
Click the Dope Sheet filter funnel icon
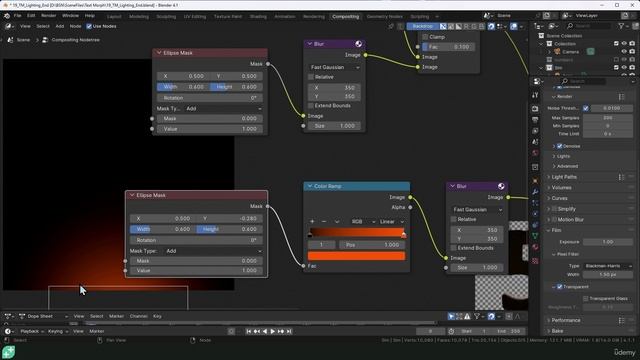click(476, 316)
